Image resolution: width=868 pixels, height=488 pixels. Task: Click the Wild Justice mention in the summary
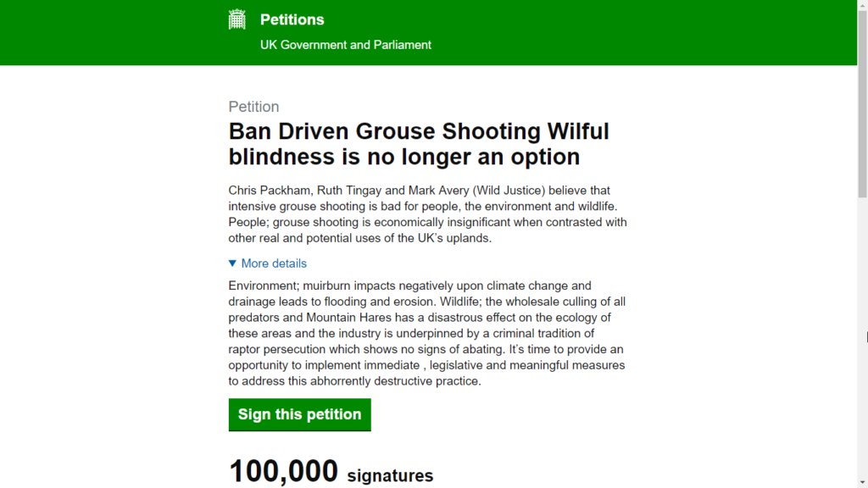point(552,191)
